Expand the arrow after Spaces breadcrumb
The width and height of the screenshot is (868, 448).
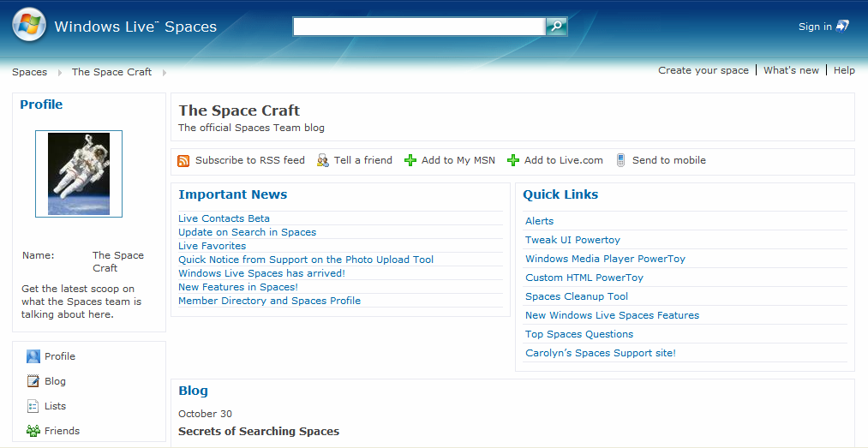(60, 73)
